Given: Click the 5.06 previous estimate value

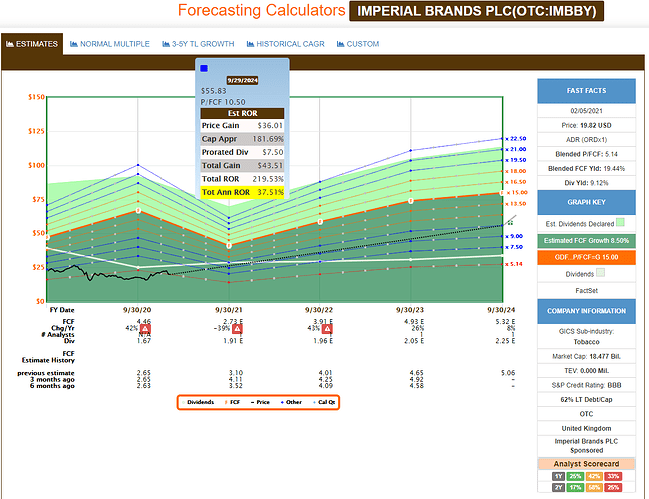Looking at the screenshot, I should click(508, 373).
